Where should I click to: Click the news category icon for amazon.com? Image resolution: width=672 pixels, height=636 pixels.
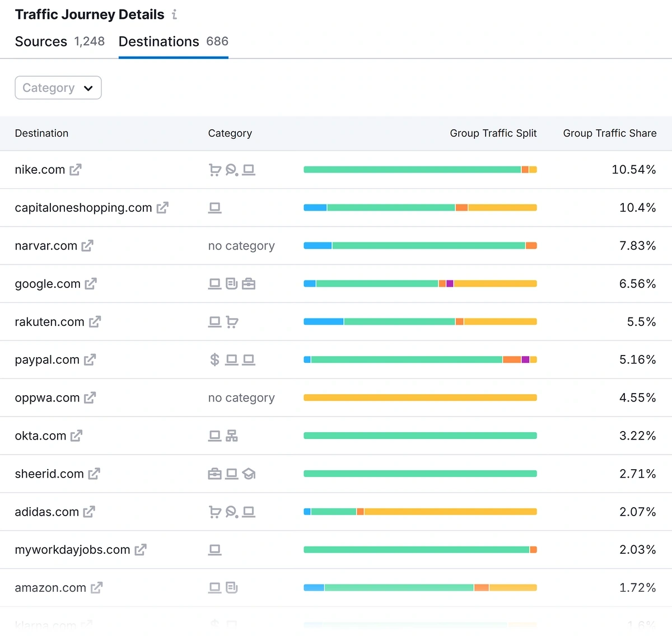(x=232, y=588)
